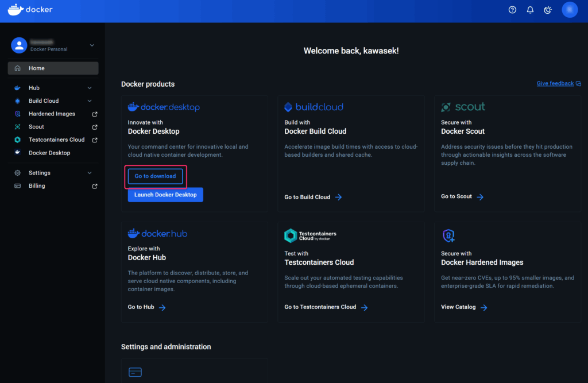Click the external link icon beside Hardened Images
This screenshot has width=588, height=383.
[x=95, y=114]
